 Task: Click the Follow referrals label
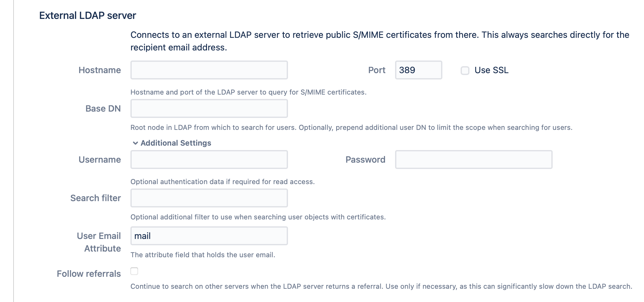(89, 274)
